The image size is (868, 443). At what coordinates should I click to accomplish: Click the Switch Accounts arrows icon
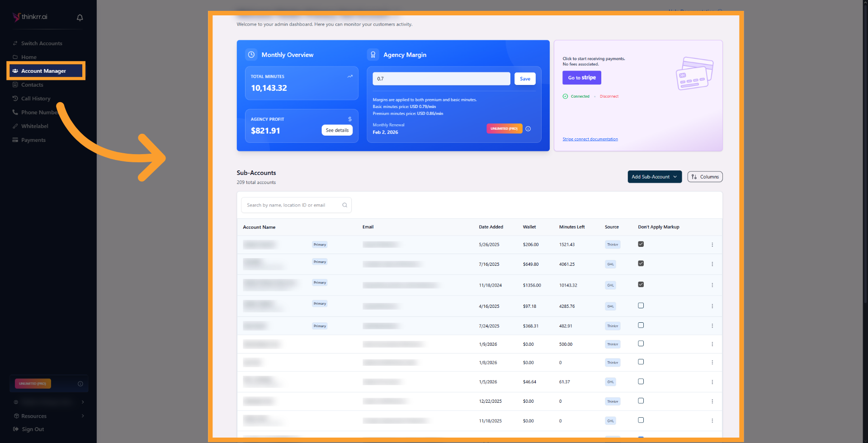[15, 43]
